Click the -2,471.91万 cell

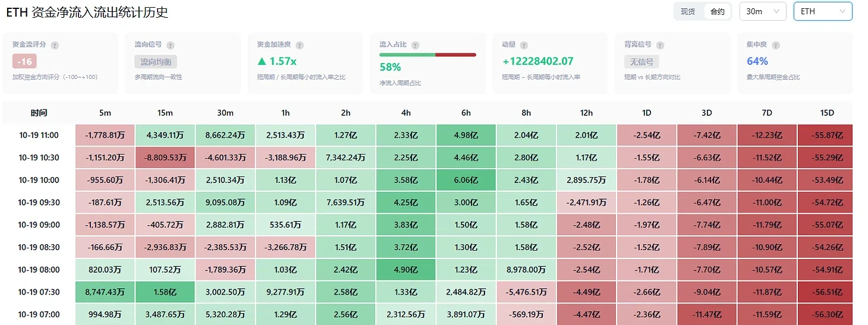pyautogui.click(x=586, y=202)
